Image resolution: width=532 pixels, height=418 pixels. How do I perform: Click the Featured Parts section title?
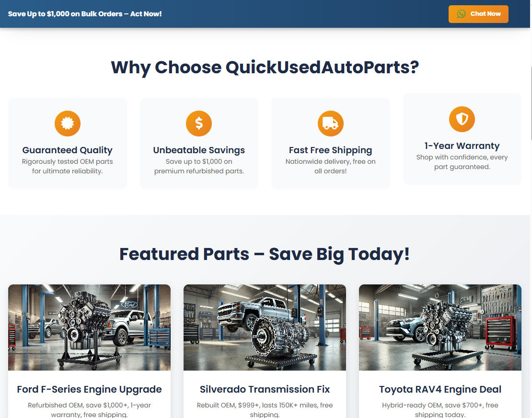click(x=265, y=254)
